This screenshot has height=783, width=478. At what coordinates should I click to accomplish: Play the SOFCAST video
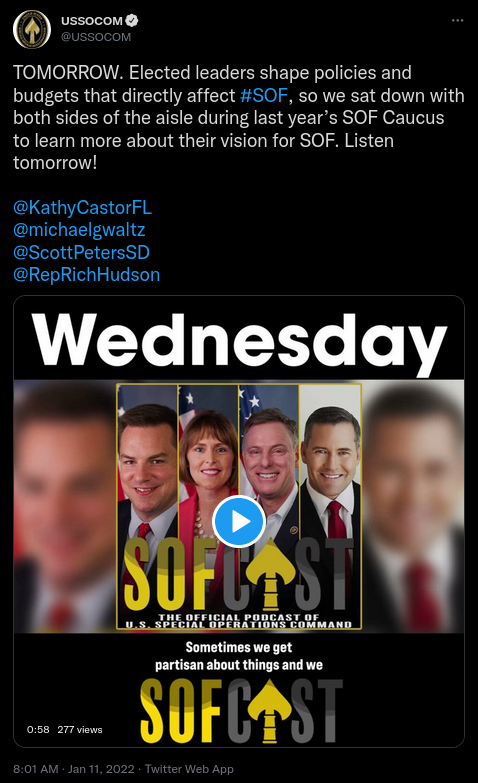pos(239,521)
